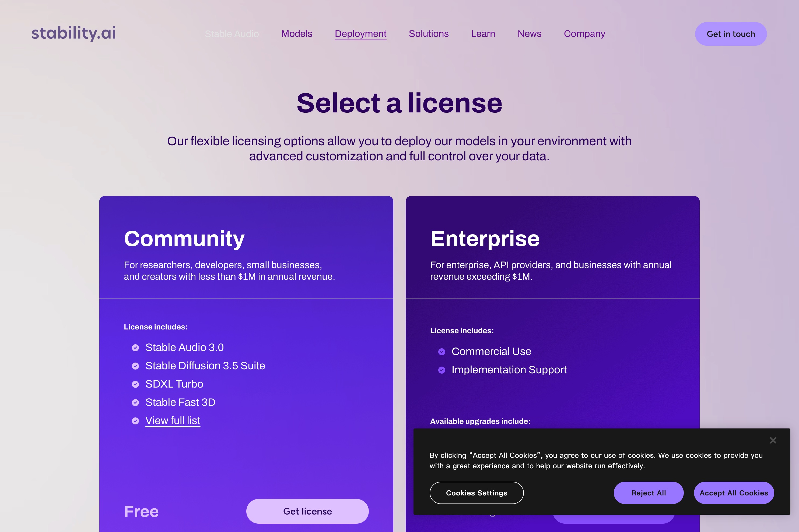
Task: Open the Company menu
Action: [x=584, y=34]
